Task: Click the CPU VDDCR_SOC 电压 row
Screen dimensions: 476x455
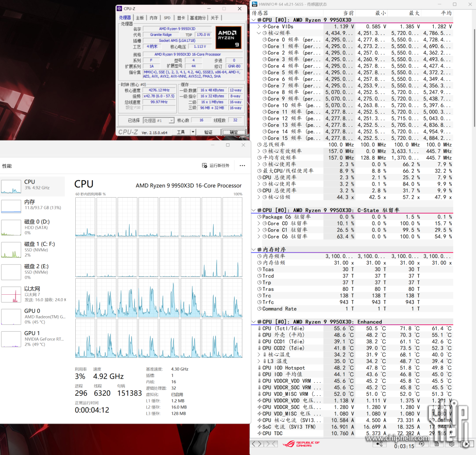Action: point(352,407)
